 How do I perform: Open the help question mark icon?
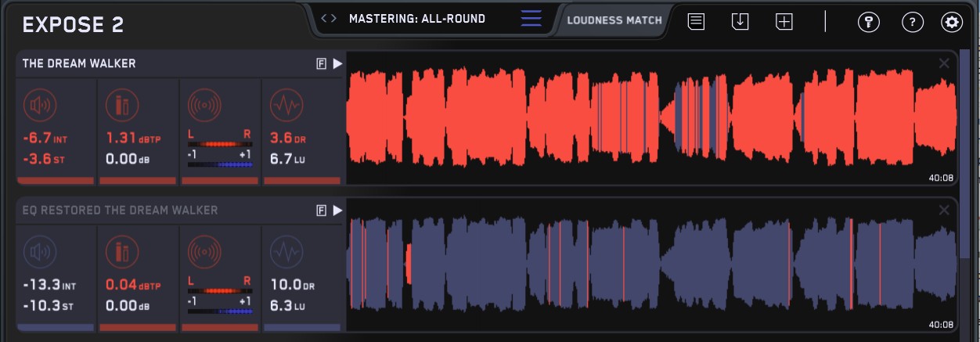coord(912,22)
